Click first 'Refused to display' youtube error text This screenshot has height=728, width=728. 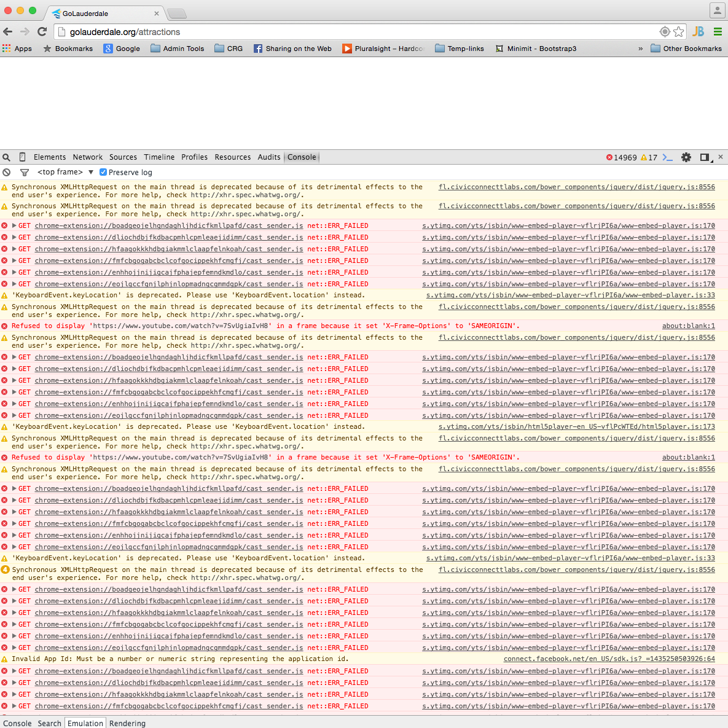coord(265,326)
